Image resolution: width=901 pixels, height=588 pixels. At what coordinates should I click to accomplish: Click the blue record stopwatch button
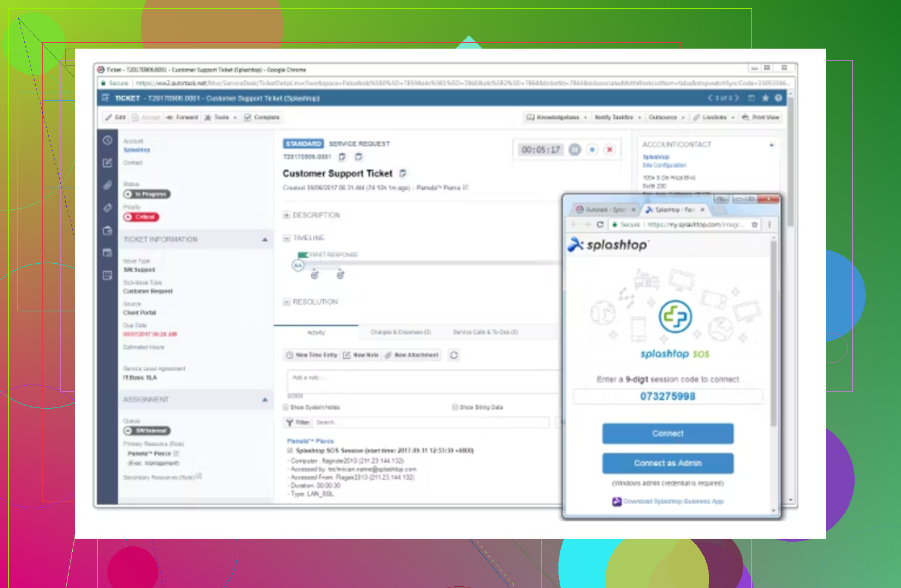pos(592,149)
